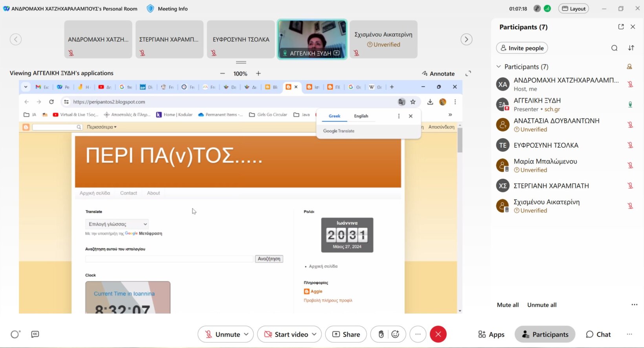Click the Invite people button
The height and width of the screenshot is (348, 644).
(x=522, y=48)
